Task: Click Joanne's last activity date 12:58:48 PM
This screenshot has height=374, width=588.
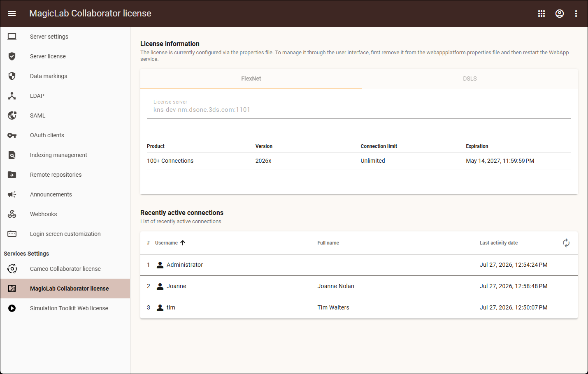Action: pyautogui.click(x=514, y=286)
